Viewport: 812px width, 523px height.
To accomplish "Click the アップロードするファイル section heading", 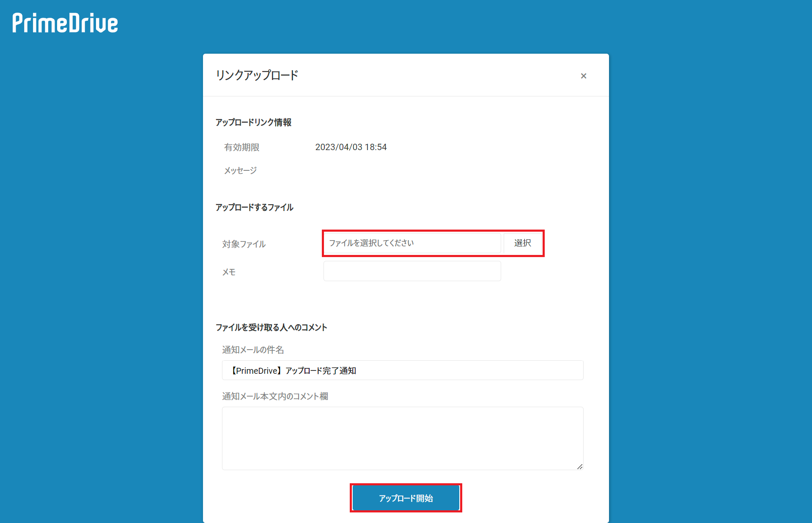I will pos(254,207).
